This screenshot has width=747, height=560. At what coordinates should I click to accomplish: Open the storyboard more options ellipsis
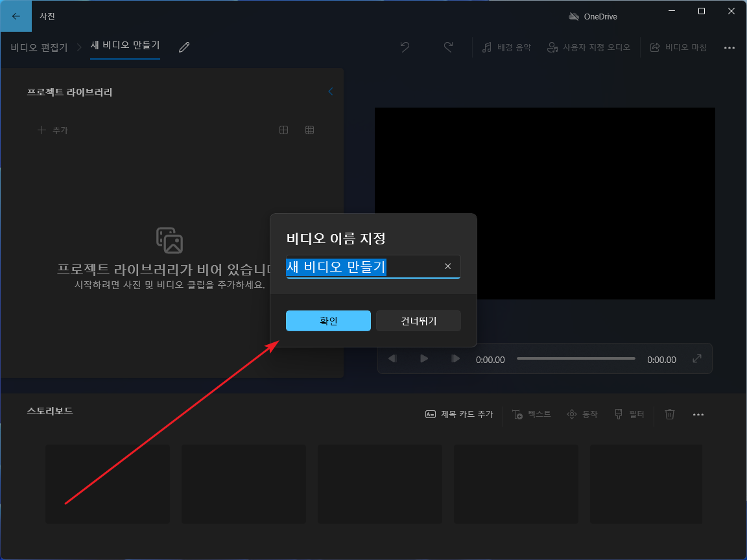point(698,415)
